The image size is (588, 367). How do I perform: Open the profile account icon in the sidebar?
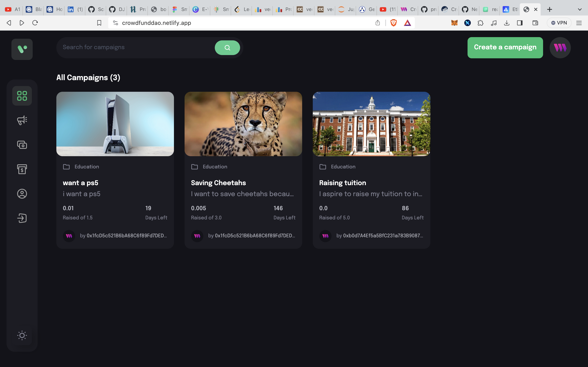(22, 193)
